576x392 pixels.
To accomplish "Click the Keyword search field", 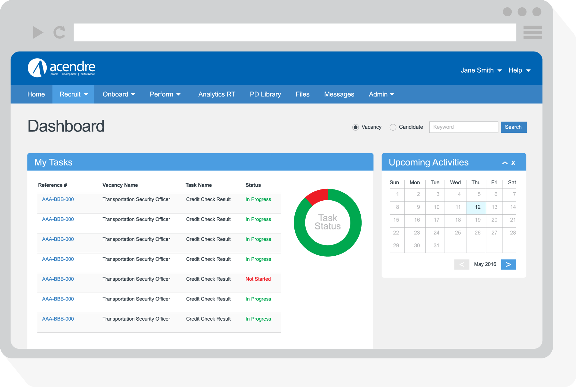I will click(464, 127).
